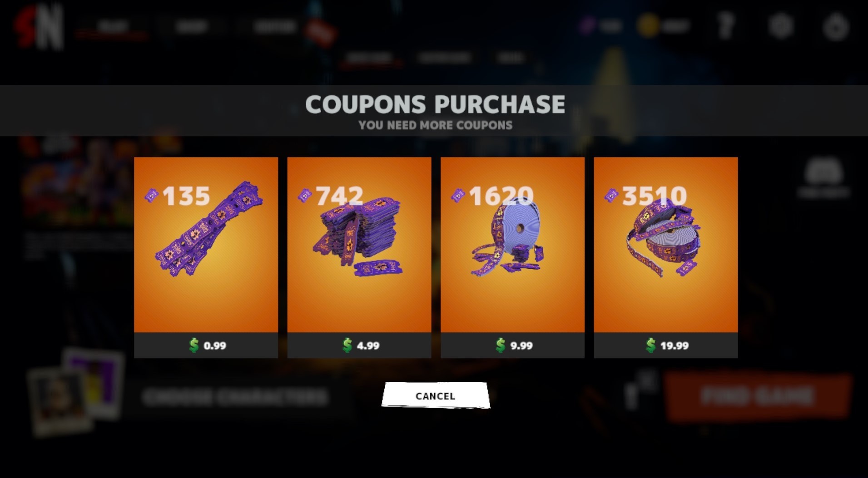Select the 742 coupons stack
Screen dimensions: 868x478
pos(359,245)
